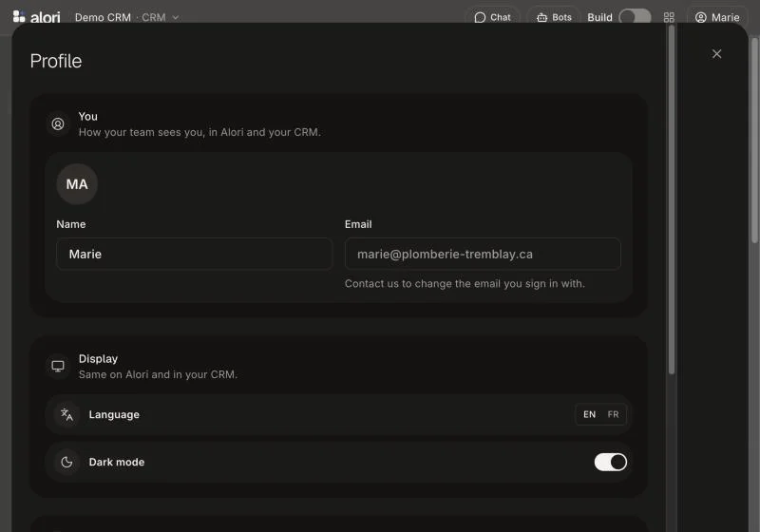This screenshot has height=532, width=760.
Task: Switch language to FR
Action: (x=613, y=415)
